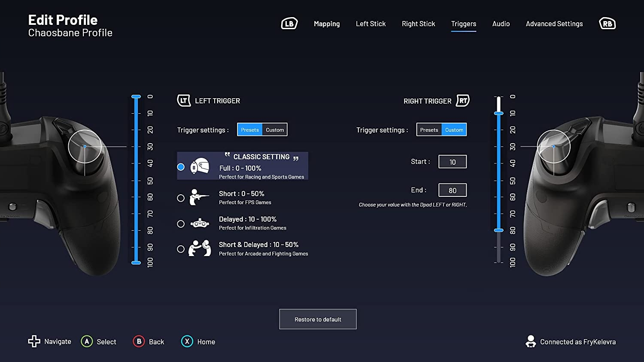The image size is (644, 362).
Task: Click the RT right trigger icon
Action: coord(463,101)
